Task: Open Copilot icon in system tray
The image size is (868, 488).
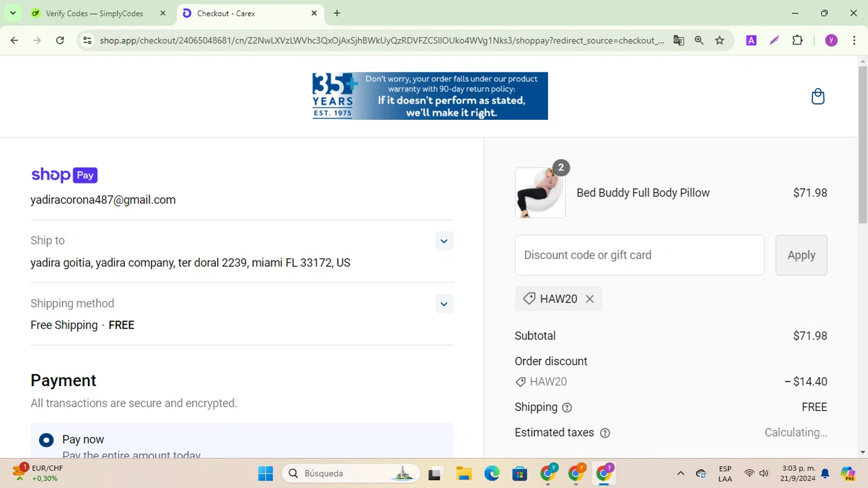Action: pos(848,474)
